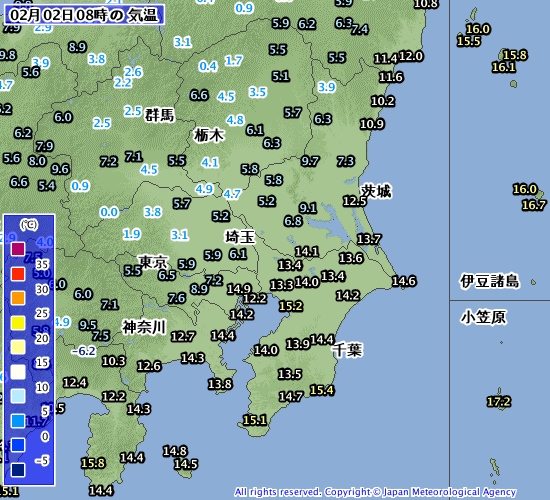Click the 12.0 temperature reading
This screenshot has width=550, height=500.
[411, 56]
